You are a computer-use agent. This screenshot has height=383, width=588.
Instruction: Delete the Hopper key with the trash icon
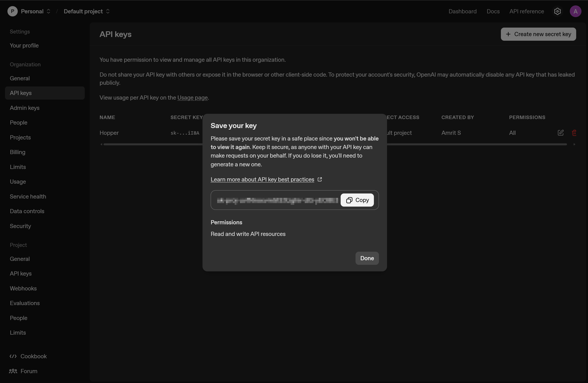[574, 133]
